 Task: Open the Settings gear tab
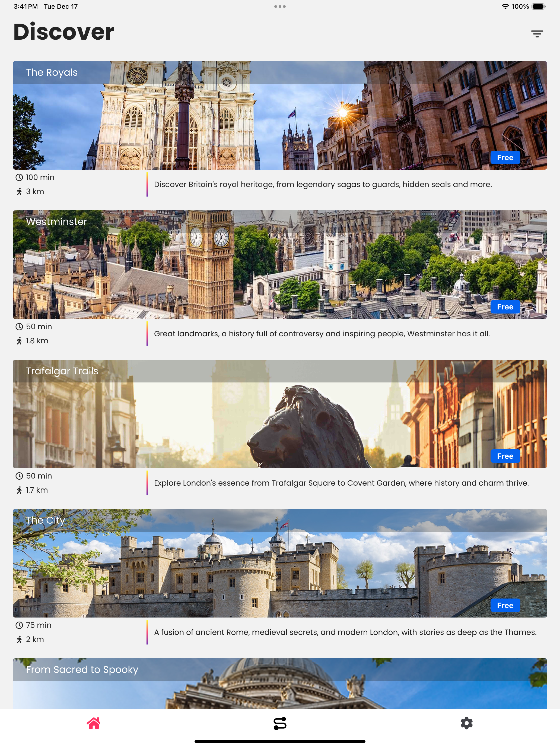[x=466, y=723]
